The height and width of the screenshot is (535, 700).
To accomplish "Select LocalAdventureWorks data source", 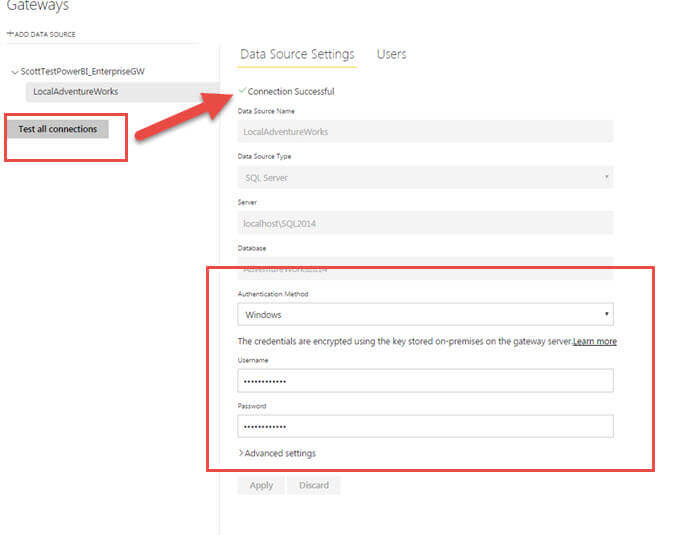I will click(75, 92).
